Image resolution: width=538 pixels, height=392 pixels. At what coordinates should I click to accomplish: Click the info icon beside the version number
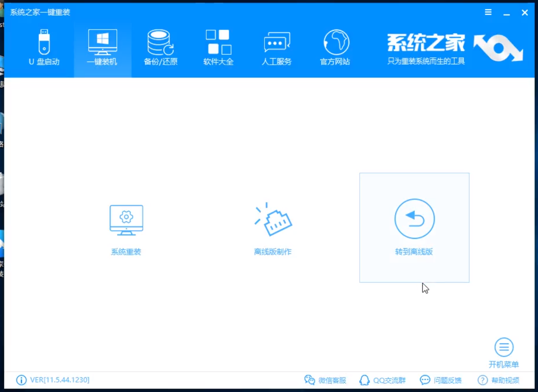point(21,380)
